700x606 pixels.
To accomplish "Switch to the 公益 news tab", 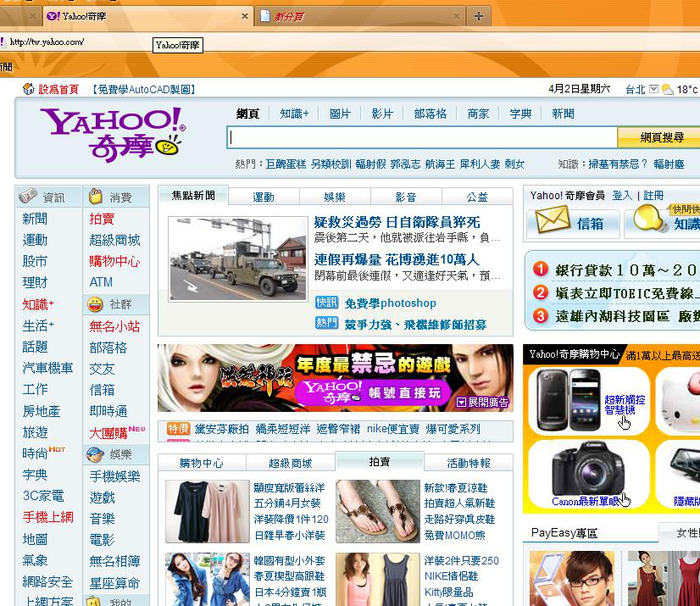I will (x=477, y=197).
